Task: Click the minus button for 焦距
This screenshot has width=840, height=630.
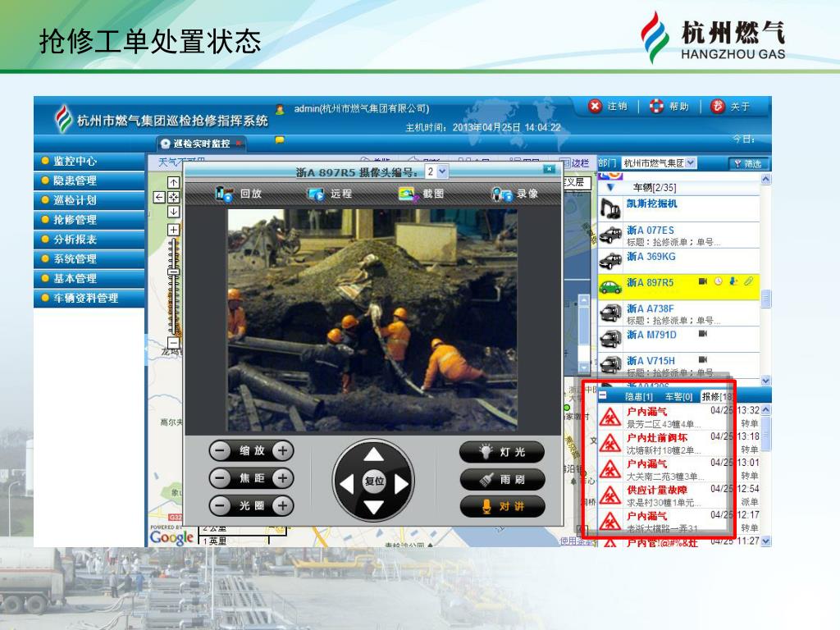Action: pos(220,478)
